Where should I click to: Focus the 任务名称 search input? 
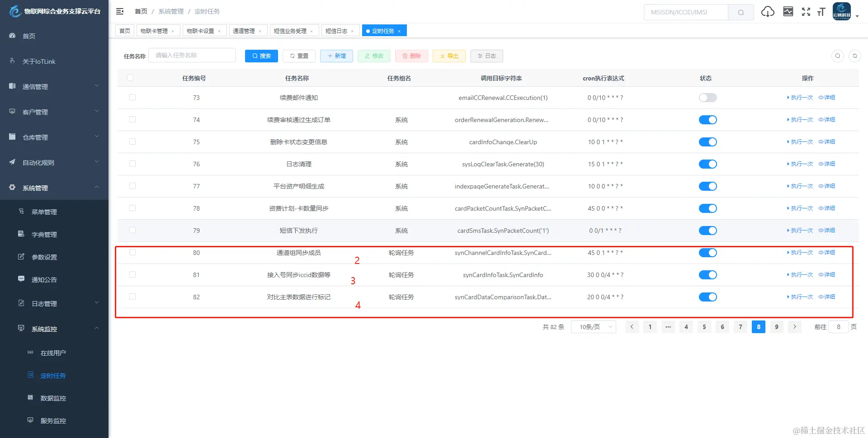[192, 55]
